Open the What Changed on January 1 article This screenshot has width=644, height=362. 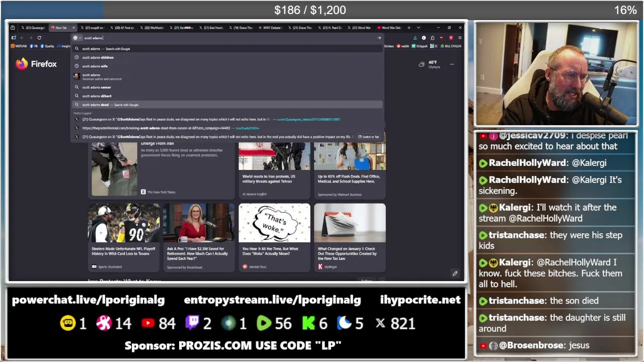[350, 237]
